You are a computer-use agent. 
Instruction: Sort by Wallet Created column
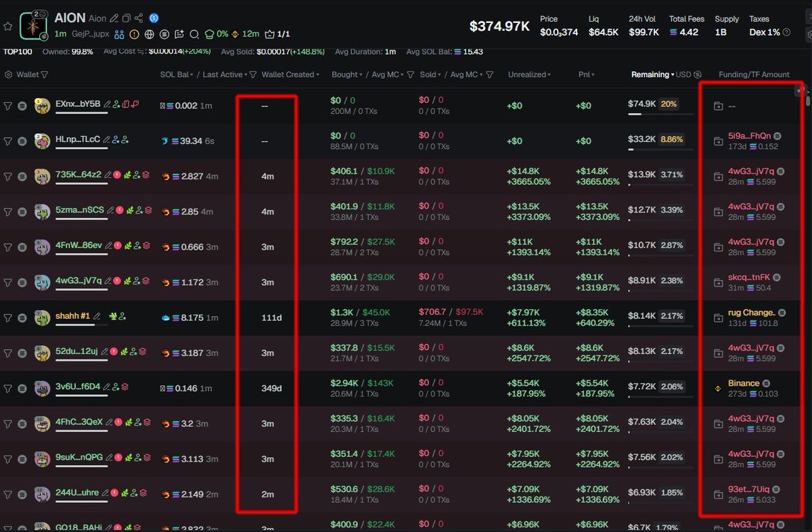tap(290, 74)
